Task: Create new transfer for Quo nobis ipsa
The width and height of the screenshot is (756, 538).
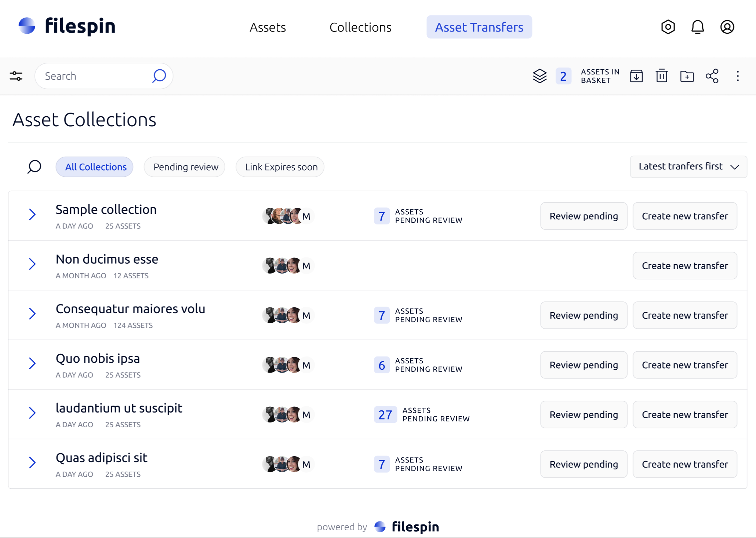Action: pos(685,365)
